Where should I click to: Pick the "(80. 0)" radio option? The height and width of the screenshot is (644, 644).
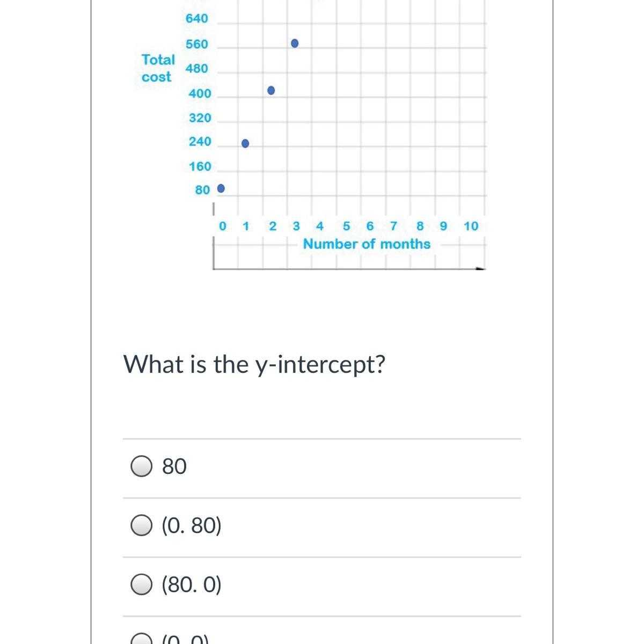pos(141,584)
